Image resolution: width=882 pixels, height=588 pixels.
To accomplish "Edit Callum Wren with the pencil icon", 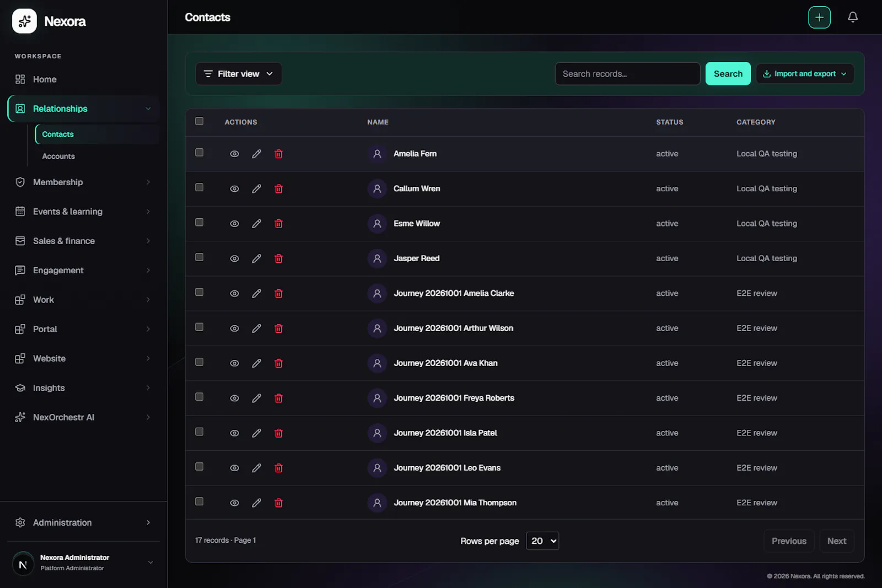I will 256,188.
